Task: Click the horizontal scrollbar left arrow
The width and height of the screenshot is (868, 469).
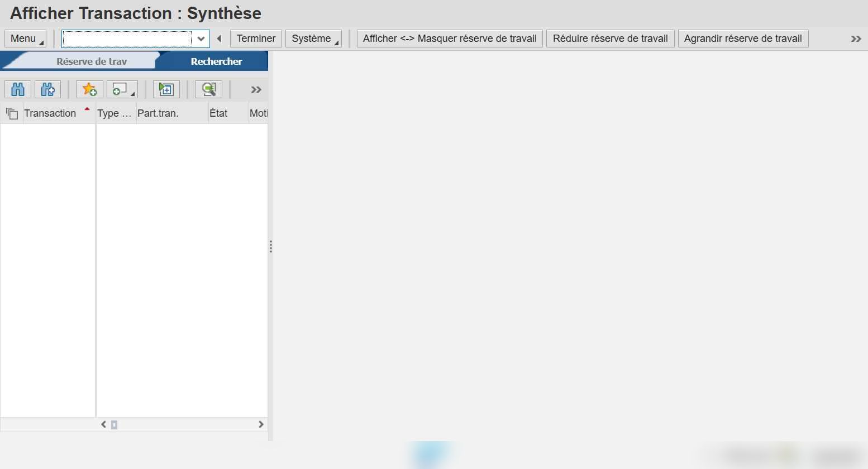Action: pyautogui.click(x=103, y=424)
